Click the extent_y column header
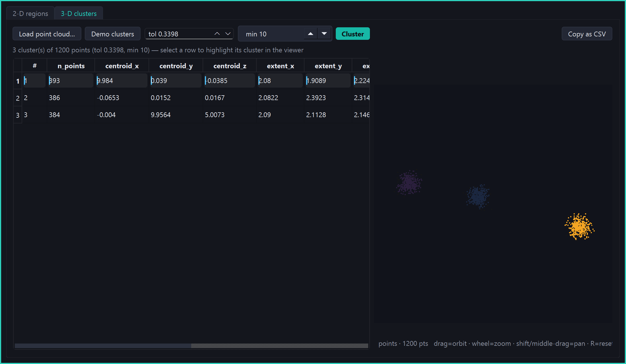The width and height of the screenshot is (626, 364). pyautogui.click(x=328, y=66)
